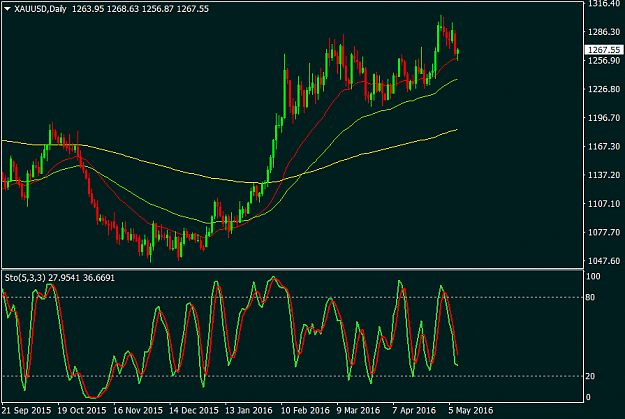Click the XAUUSD,Daily chart title

click(x=40, y=9)
